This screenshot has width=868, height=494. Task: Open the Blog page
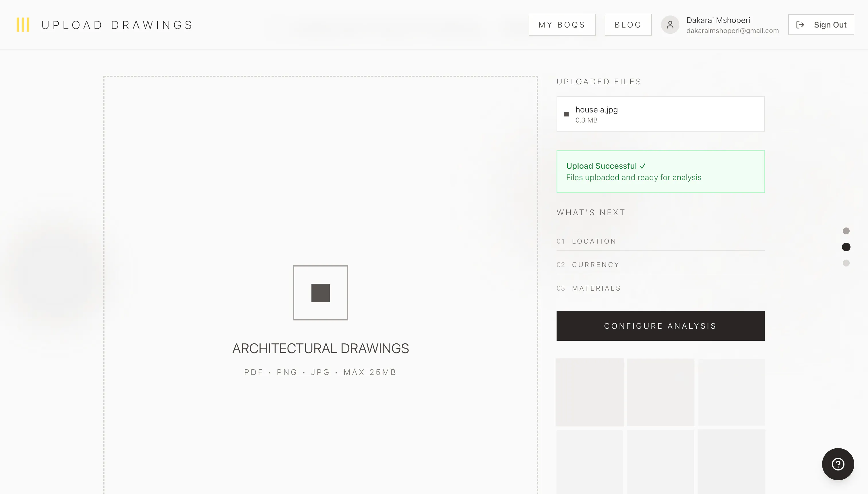pyautogui.click(x=628, y=25)
